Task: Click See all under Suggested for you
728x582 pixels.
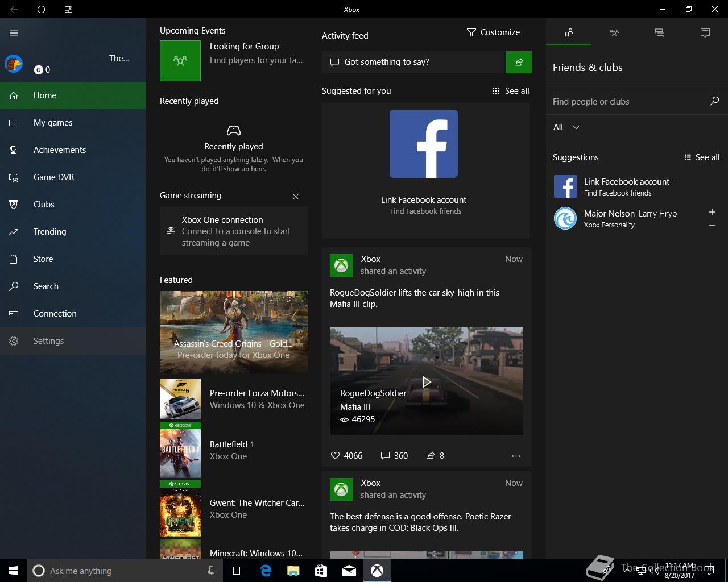Action: tap(511, 91)
